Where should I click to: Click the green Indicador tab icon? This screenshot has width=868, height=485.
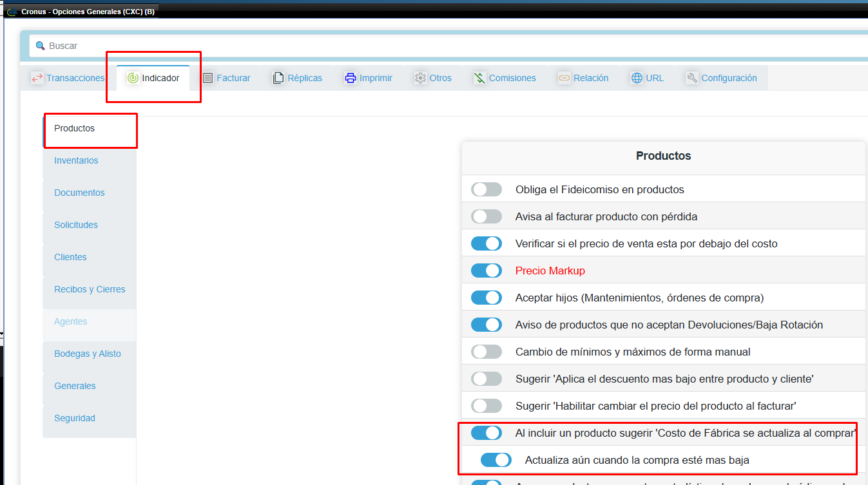coord(133,78)
